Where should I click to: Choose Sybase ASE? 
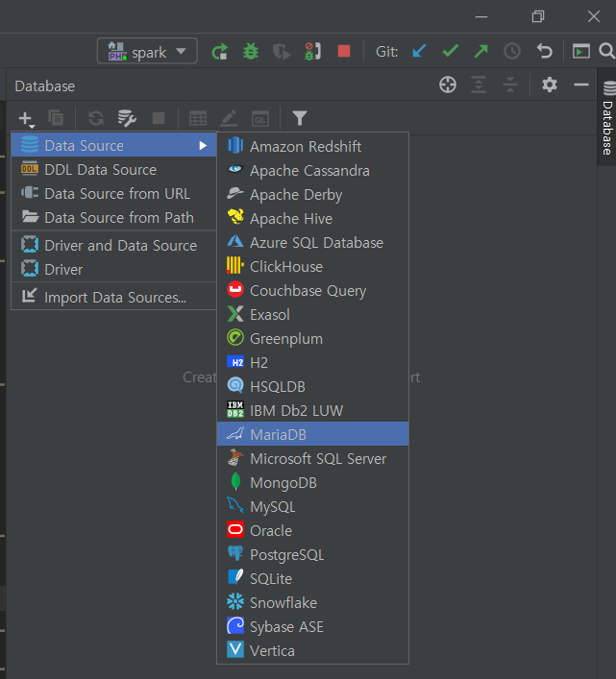(312, 626)
